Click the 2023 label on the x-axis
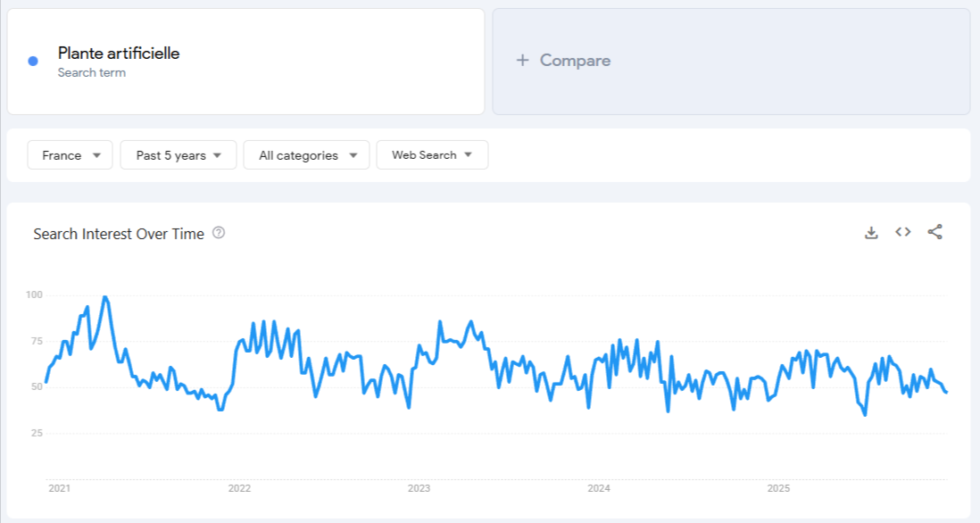 (x=419, y=489)
